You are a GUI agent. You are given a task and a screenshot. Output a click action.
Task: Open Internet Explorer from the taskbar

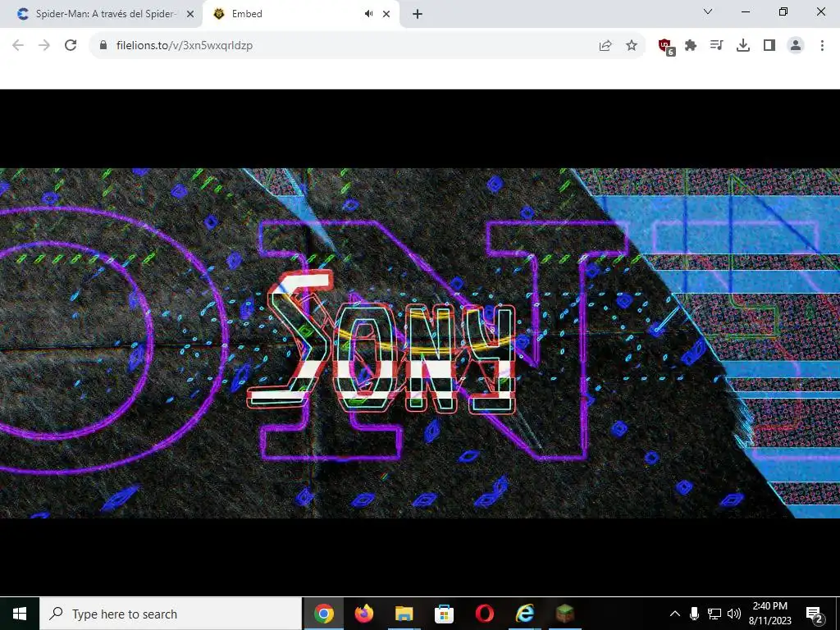pyautogui.click(x=524, y=614)
